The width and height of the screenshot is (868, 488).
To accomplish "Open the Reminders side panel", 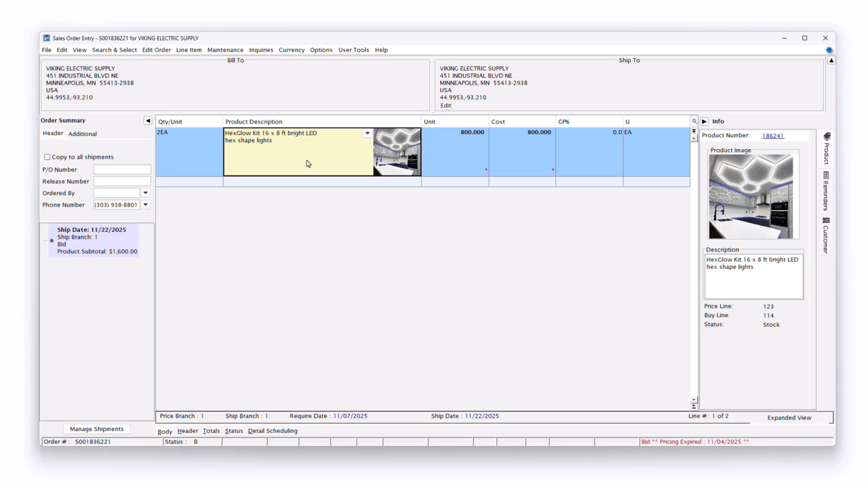I will (x=826, y=191).
